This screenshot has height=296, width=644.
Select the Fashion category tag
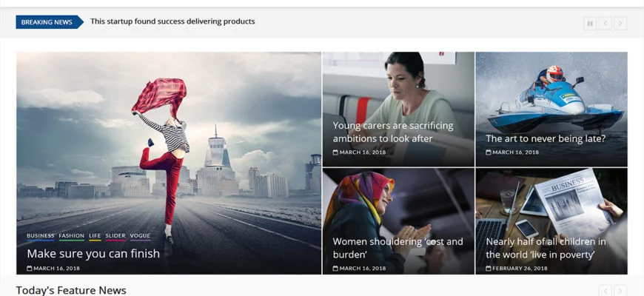tap(72, 236)
